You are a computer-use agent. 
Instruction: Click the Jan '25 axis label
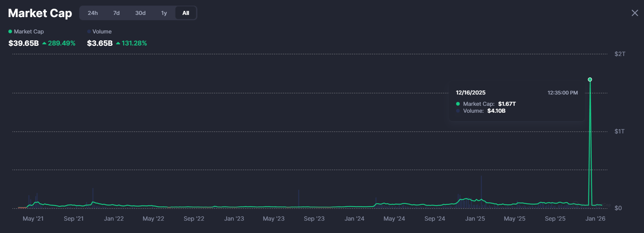(x=475, y=218)
